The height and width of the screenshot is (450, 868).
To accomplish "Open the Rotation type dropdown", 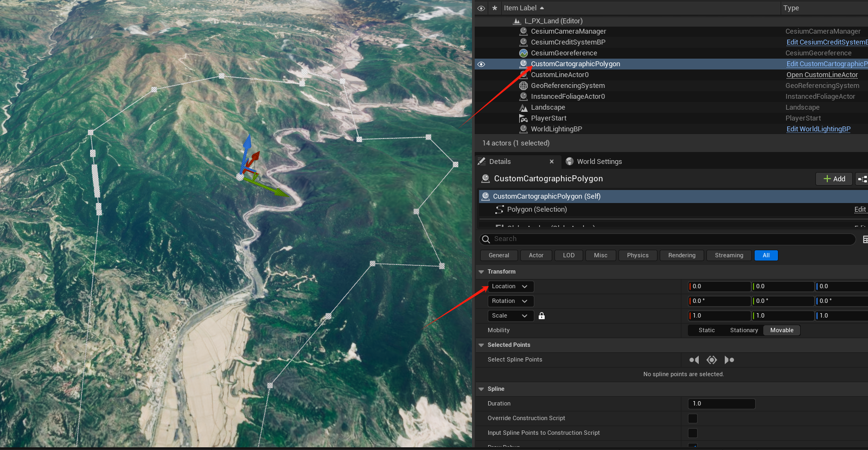I will pyautogui.click(x=510, y=301).
